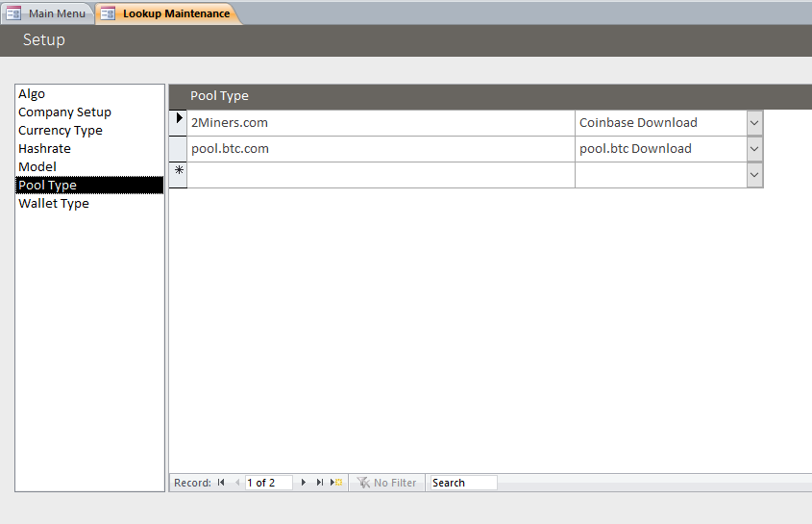This screenshot has height=524, width=812.
Task: Expand the new row's empty dropdown
Action: pyautogui.click(x=754, y=175)
